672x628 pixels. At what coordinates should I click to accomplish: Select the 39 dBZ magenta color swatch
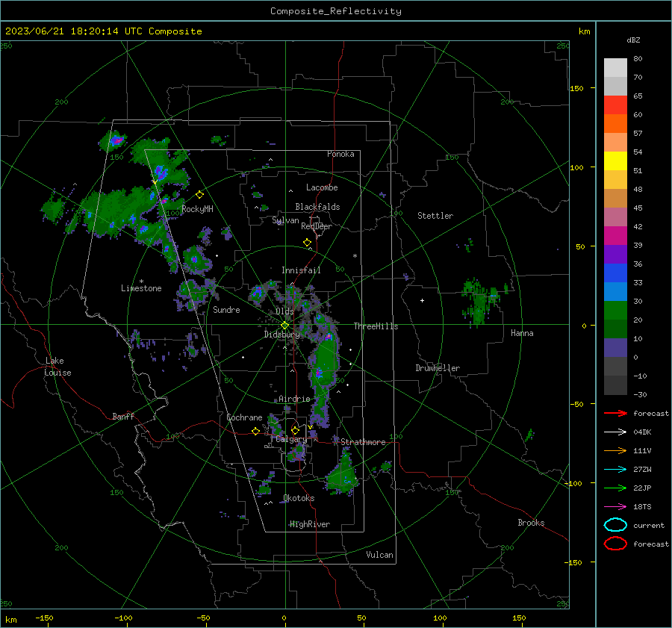615,235
